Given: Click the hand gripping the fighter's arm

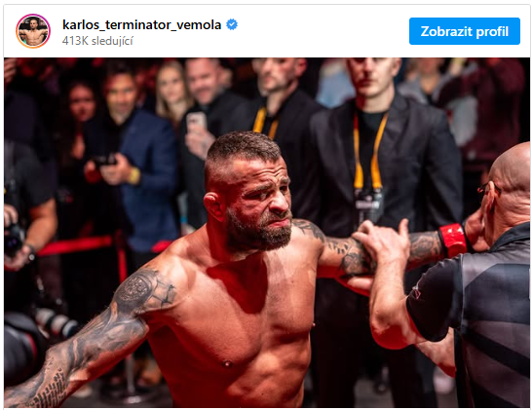Looking at the screenshot, I should pos(380,245).
